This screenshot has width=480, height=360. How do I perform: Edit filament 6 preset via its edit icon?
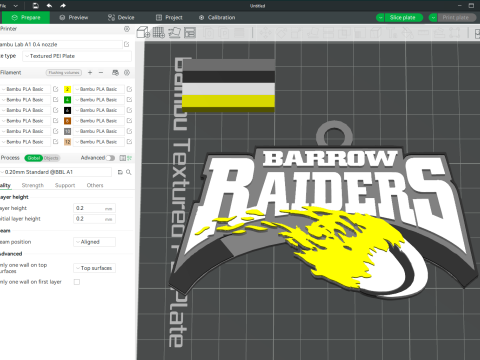point(129,110)
